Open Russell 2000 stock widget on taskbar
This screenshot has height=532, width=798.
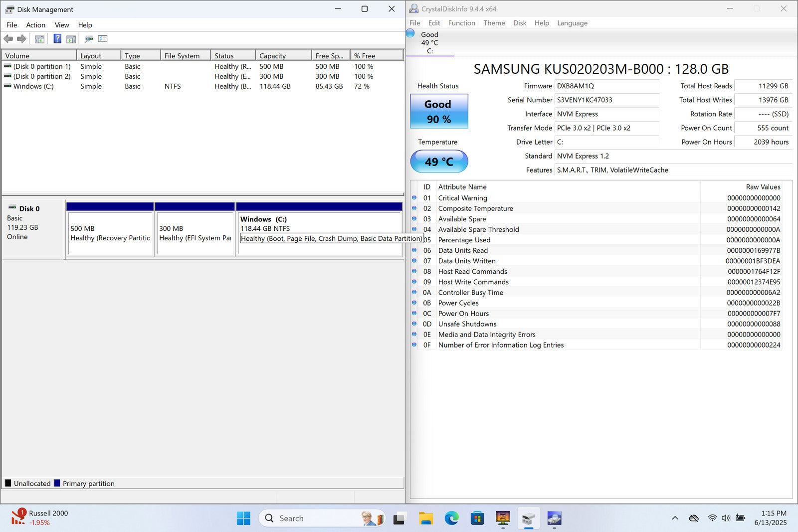[x=40, y=518]
